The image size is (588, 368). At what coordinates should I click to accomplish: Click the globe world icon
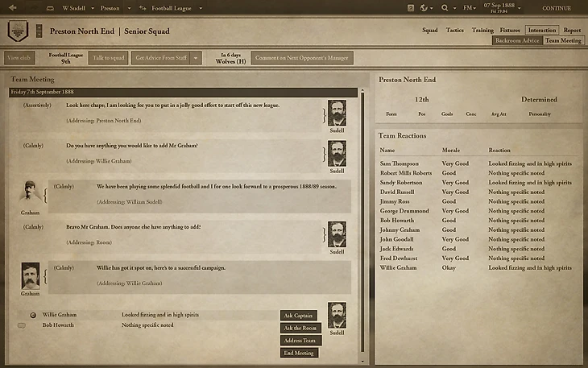point(424,8)
